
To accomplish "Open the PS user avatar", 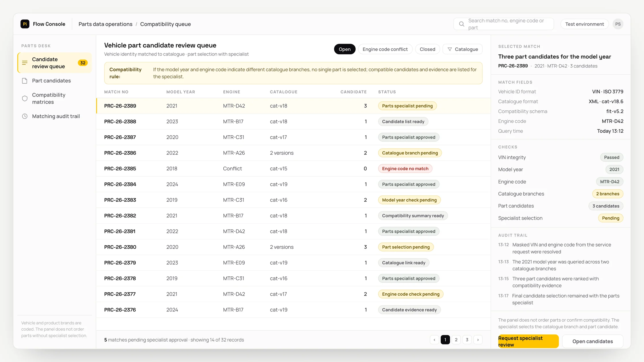I will click(x=618, y=24).
